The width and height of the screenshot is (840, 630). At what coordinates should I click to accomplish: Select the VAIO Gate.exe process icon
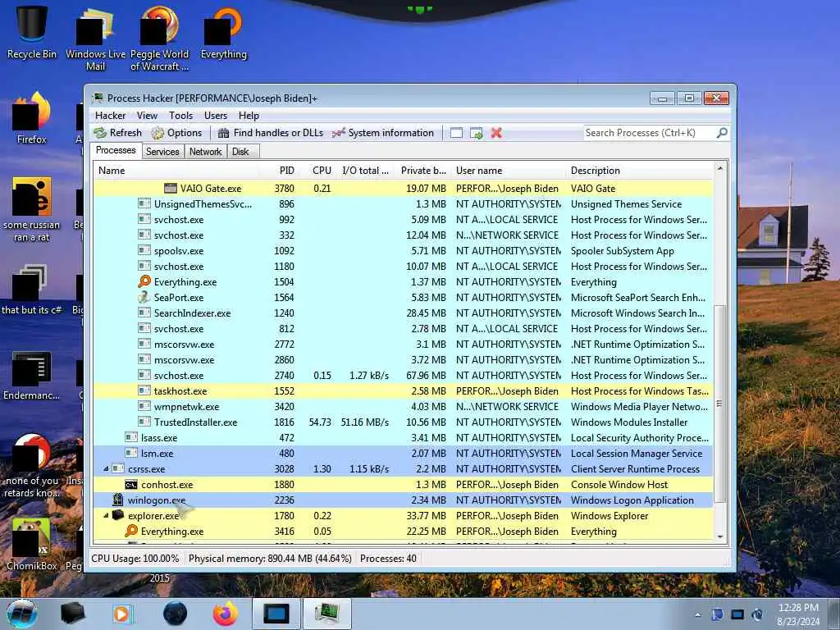tap(171, 188)
